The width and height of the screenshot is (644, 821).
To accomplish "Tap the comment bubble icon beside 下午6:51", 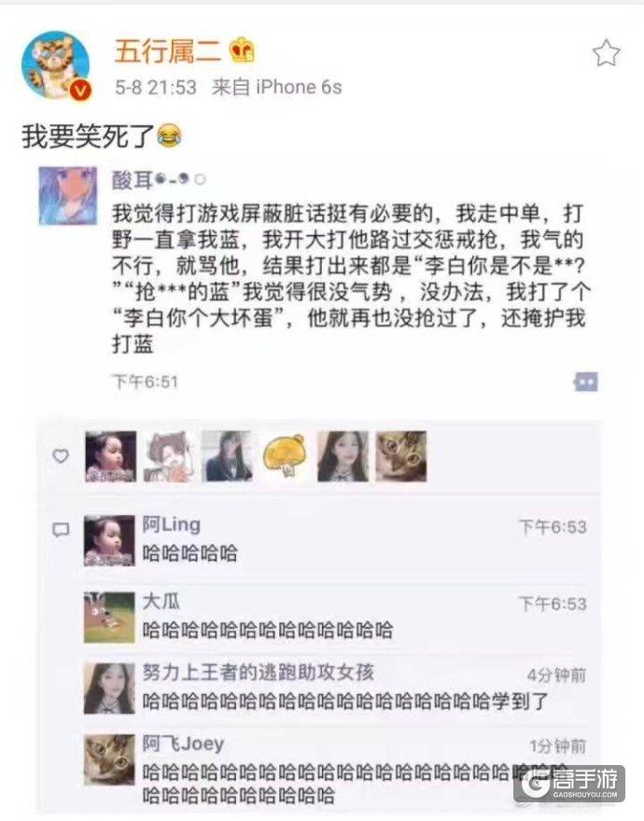I will (x=586, y=383).
